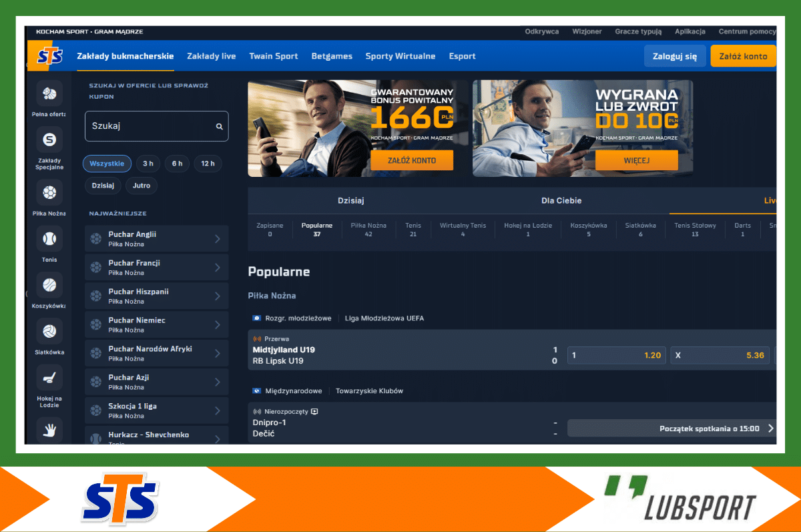Toggle the Dzisiaj time filter

(103, 185)
